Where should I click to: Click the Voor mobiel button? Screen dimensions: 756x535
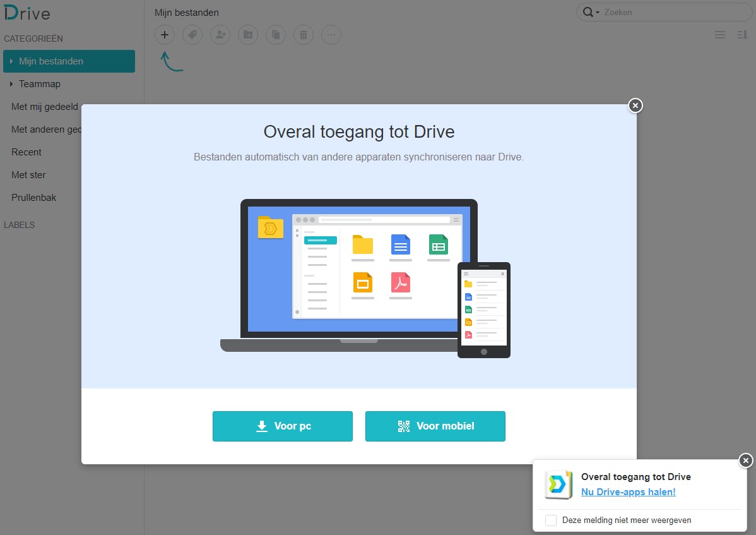click(x=435, y=426)
